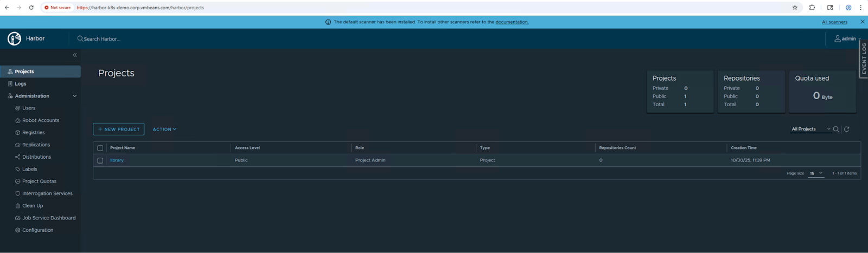Refresh the project list
Image resolution: width=868 pixels, height=253 pixels.
847,129
